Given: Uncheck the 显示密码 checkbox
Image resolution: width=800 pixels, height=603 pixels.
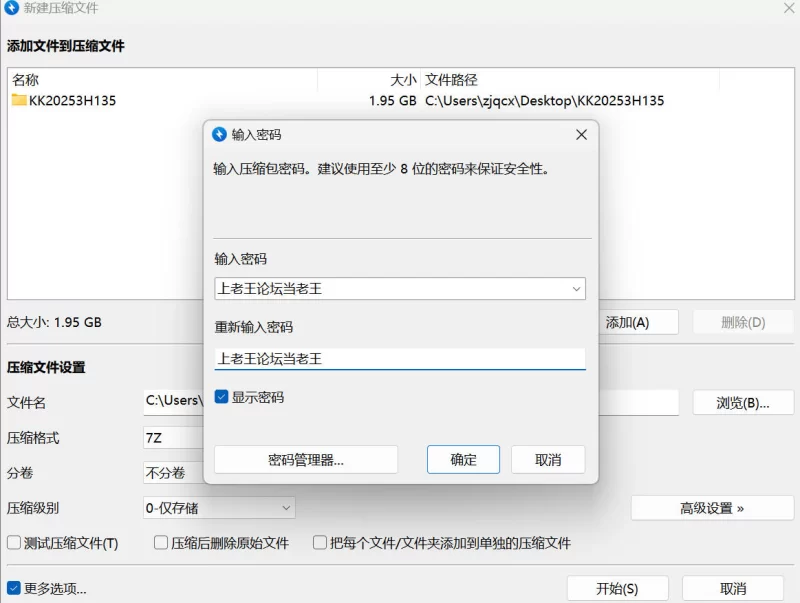Looking at the screenshot, I should pyautogui.click(x=221, y=397).
